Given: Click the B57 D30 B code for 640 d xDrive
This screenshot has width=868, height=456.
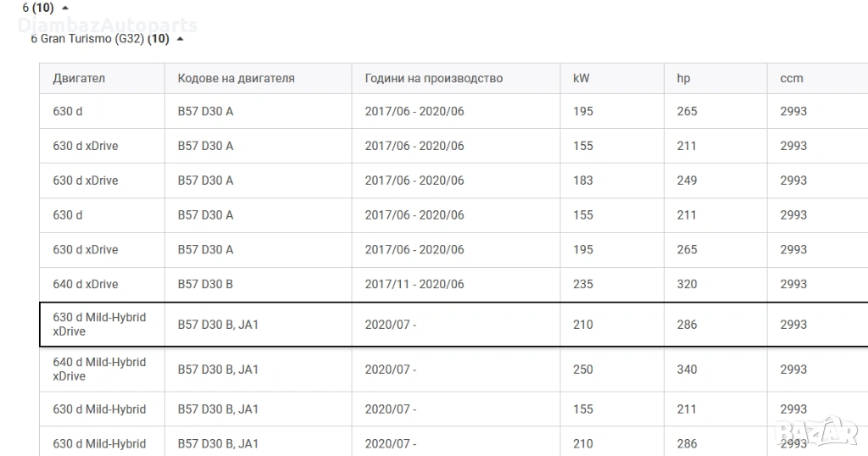Looking at the screenshot, I should click(x=205, y=284).
